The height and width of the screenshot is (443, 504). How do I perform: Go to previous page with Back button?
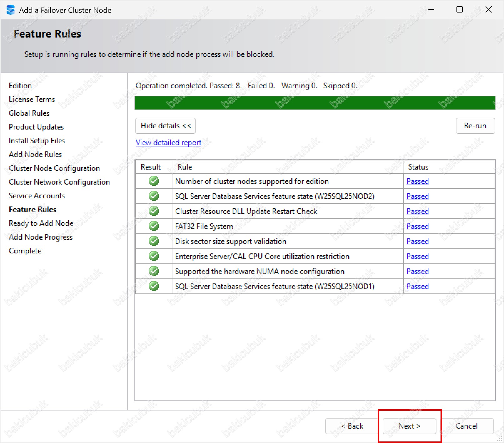click(352, 426)
